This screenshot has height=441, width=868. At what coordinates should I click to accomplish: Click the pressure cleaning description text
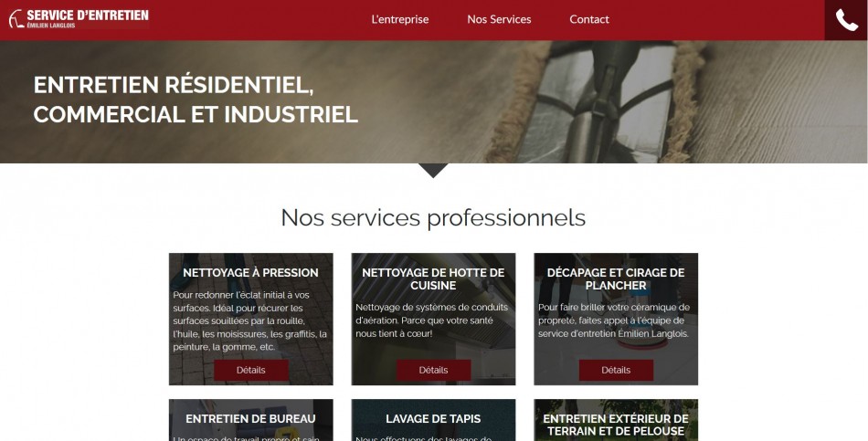click(249, 320)
